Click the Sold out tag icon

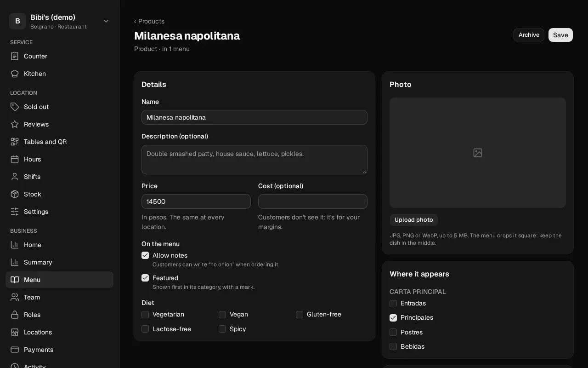point(15,107)
